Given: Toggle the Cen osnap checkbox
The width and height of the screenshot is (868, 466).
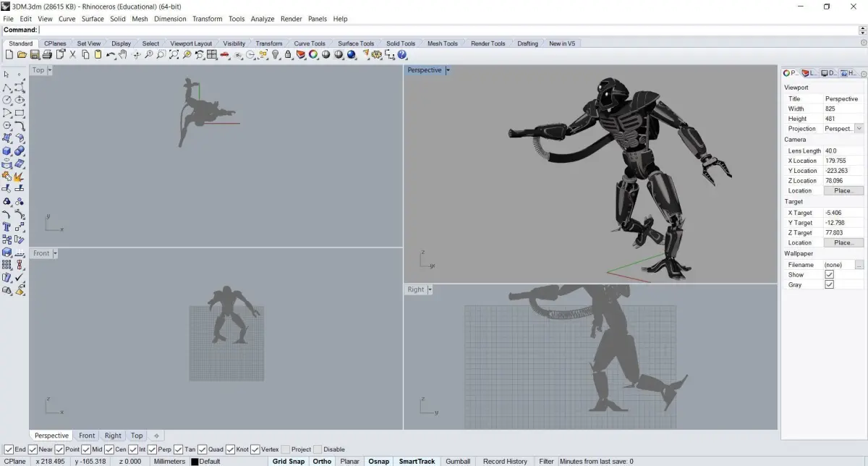Looking at the screenshot, I should point(109,449).
